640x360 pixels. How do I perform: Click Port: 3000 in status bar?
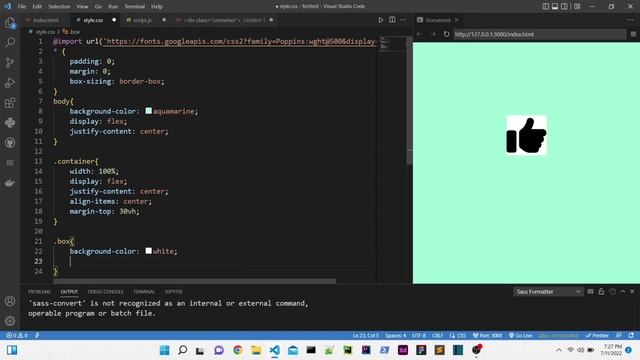487,335
